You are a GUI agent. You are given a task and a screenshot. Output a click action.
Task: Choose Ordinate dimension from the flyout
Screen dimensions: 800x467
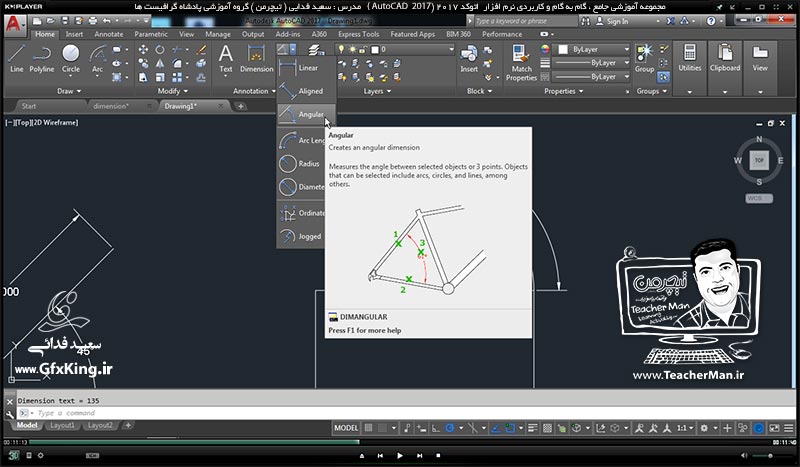[301, 213]
